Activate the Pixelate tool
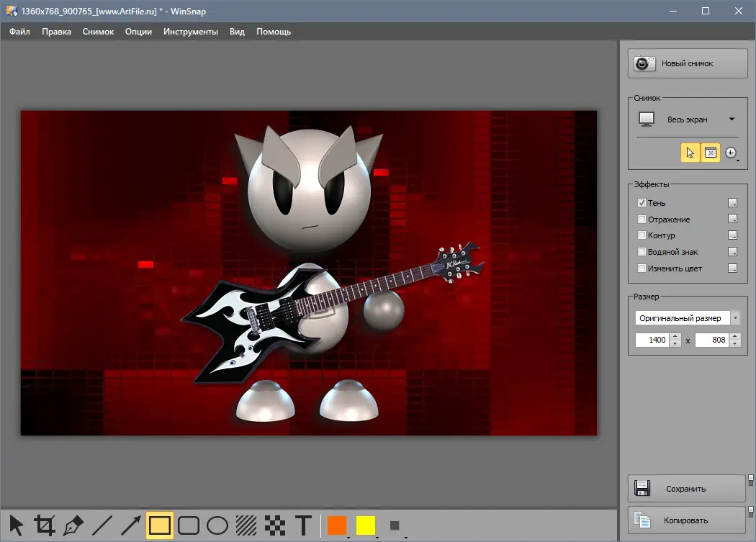 pos(274,525)
